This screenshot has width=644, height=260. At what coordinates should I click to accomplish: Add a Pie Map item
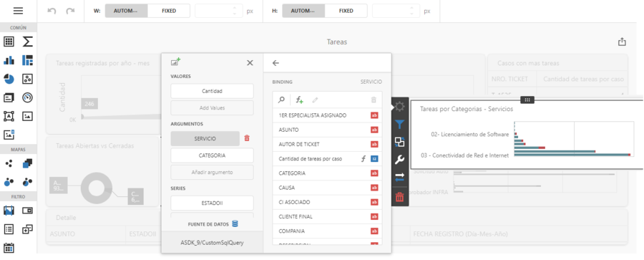pos(27,181)
